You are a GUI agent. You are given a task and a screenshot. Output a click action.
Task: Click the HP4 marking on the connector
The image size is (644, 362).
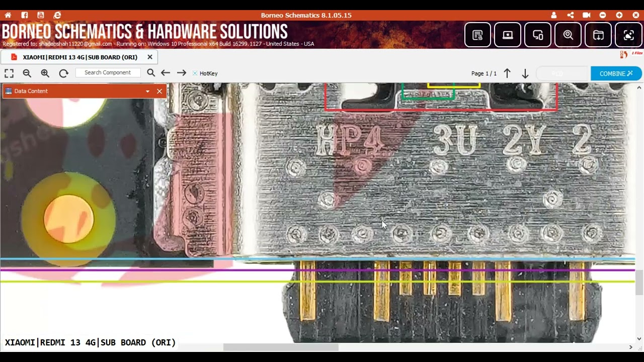click(x=349, y=141)
